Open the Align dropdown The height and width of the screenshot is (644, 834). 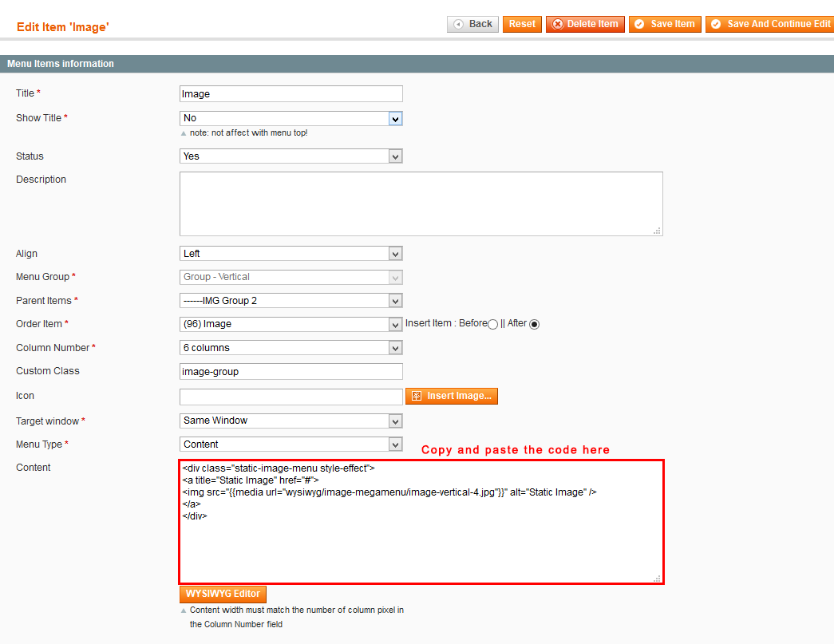(291, 253)
